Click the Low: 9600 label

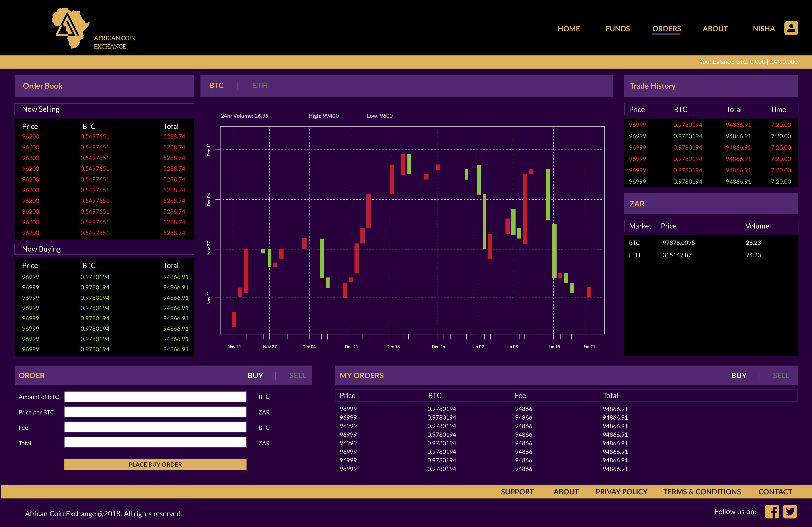380,116
